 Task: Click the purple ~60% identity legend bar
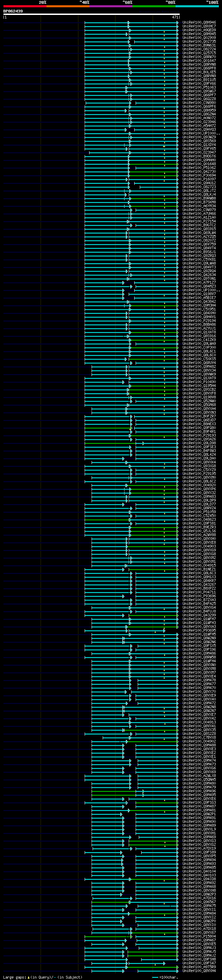click(111, 6)
